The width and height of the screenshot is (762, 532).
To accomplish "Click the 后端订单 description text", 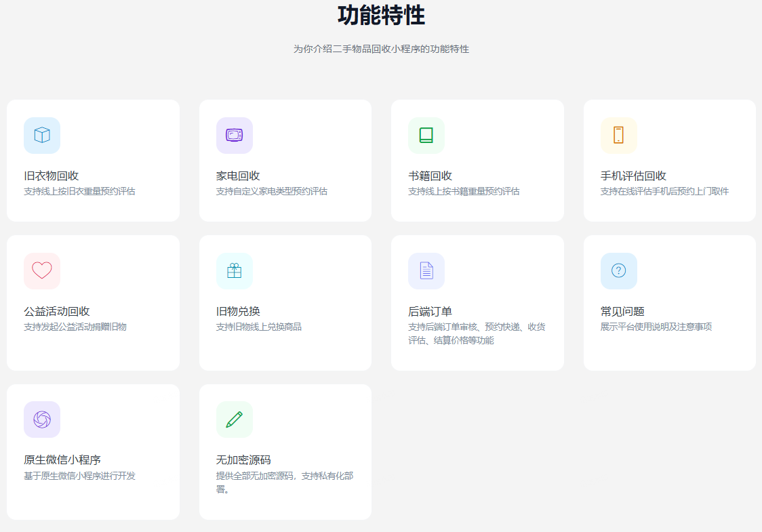I will 477,333.
